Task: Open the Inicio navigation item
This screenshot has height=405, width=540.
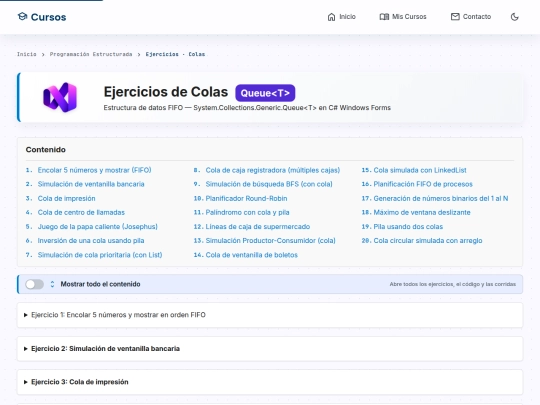Action: click(341, 17)
